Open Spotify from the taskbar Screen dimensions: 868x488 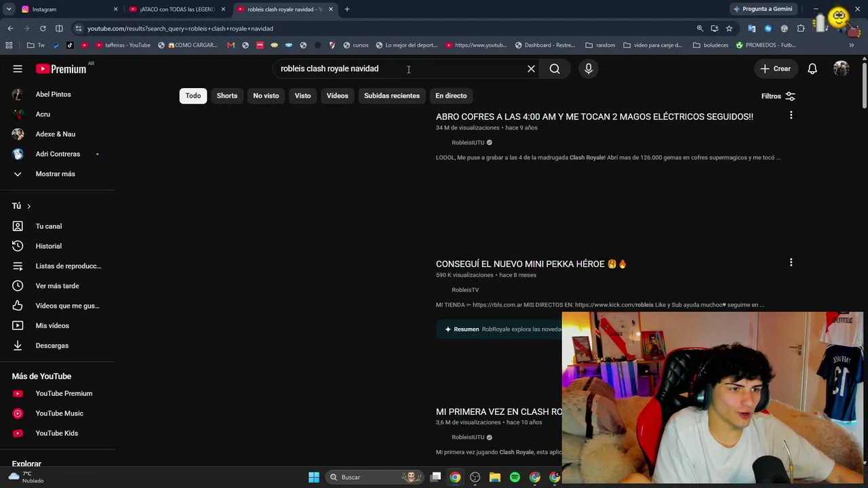coord(515,477)
